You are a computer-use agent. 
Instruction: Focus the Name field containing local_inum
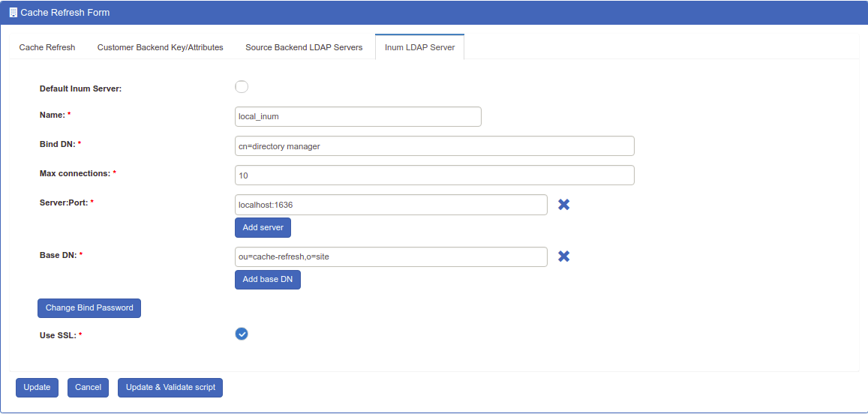click(x=358, y=116)
